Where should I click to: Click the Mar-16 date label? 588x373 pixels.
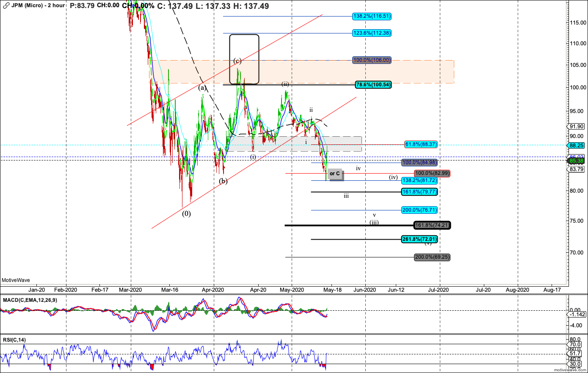pos(169,290)
